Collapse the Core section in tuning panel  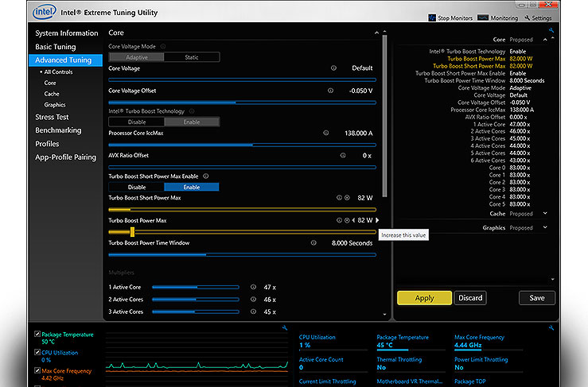coord(376,33)
